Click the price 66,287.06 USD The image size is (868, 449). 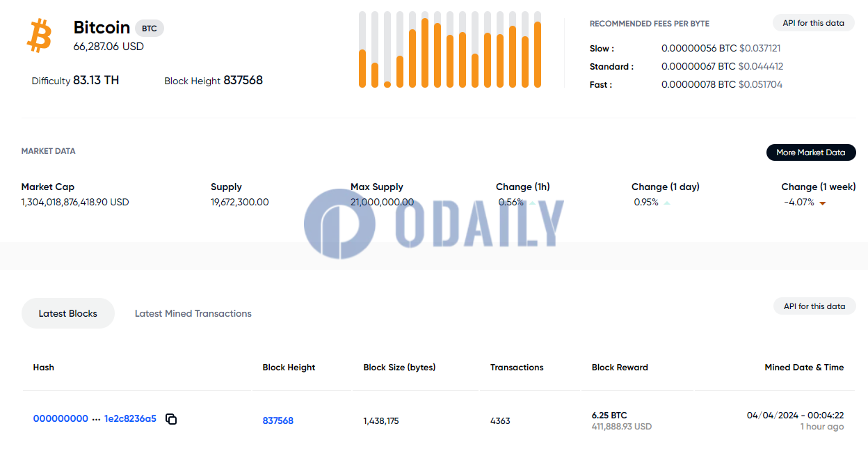[x=108, y=46]
